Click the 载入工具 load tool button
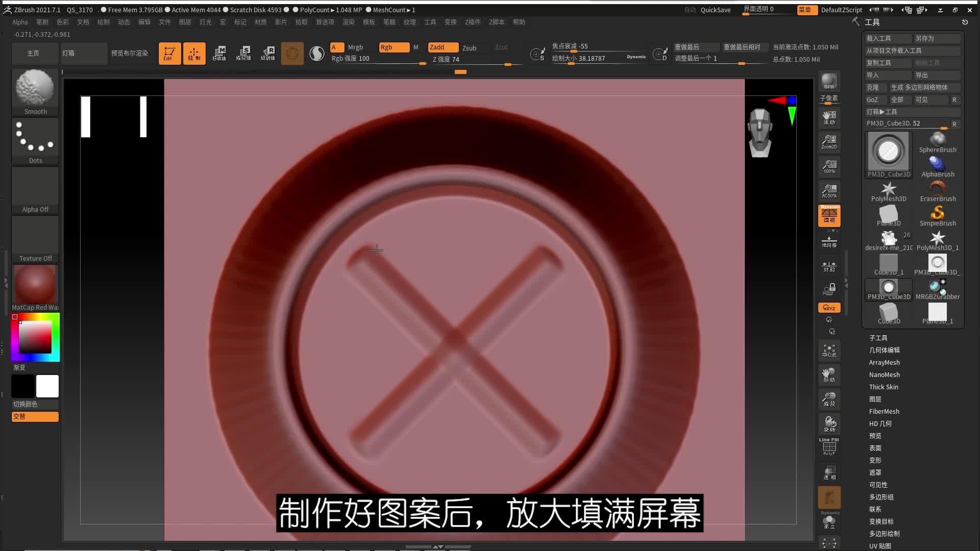 [x=888, y=38]
